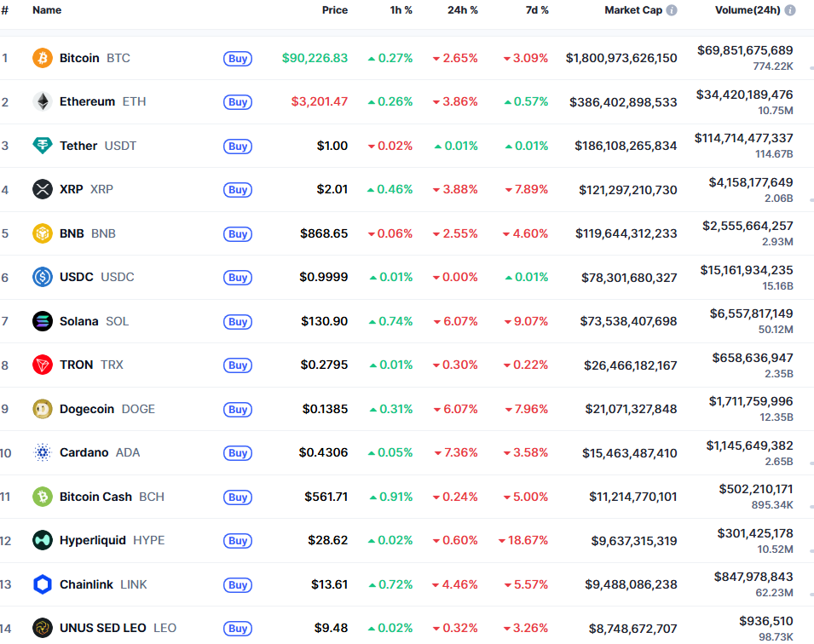Click the Ethereum diamond logo icon
The image size is (814, 644).
43,102
